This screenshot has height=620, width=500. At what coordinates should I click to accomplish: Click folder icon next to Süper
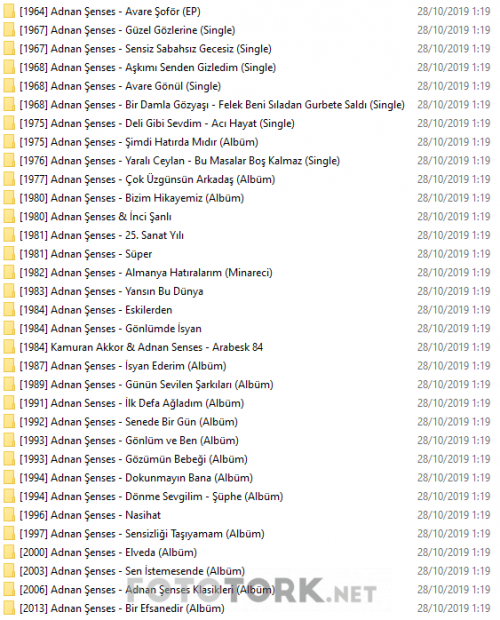pyautogui.click(x=9, y=254)
